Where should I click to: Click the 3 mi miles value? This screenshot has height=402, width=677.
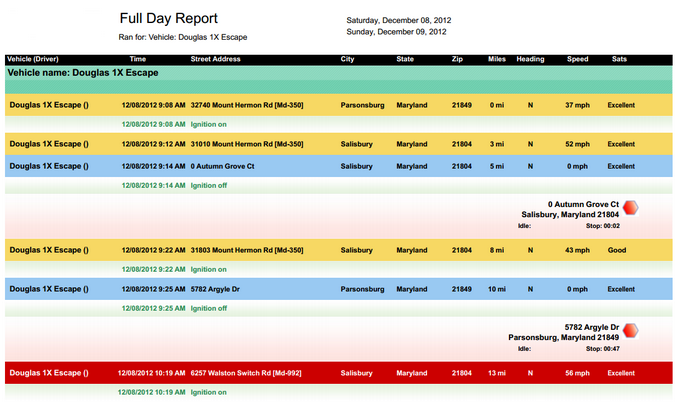coord(497,144)
